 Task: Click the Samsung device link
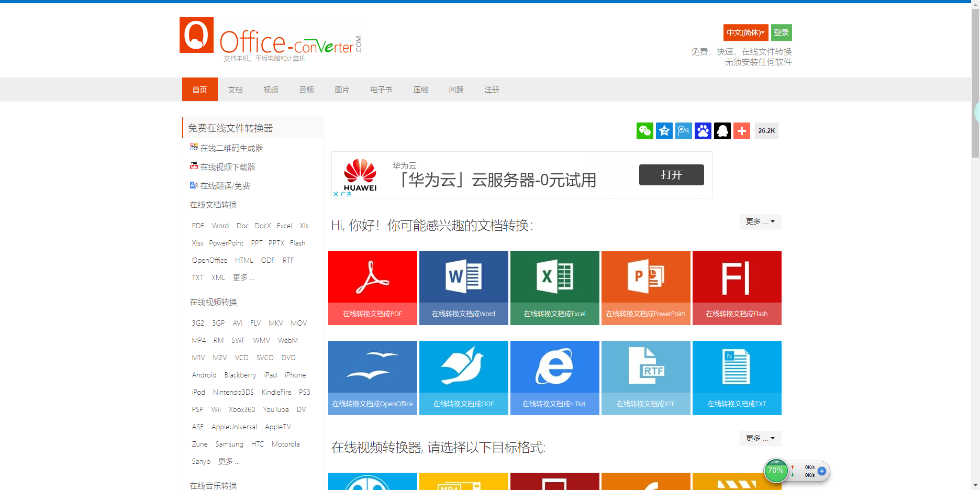pyautogui.click(x=229, y=444)
